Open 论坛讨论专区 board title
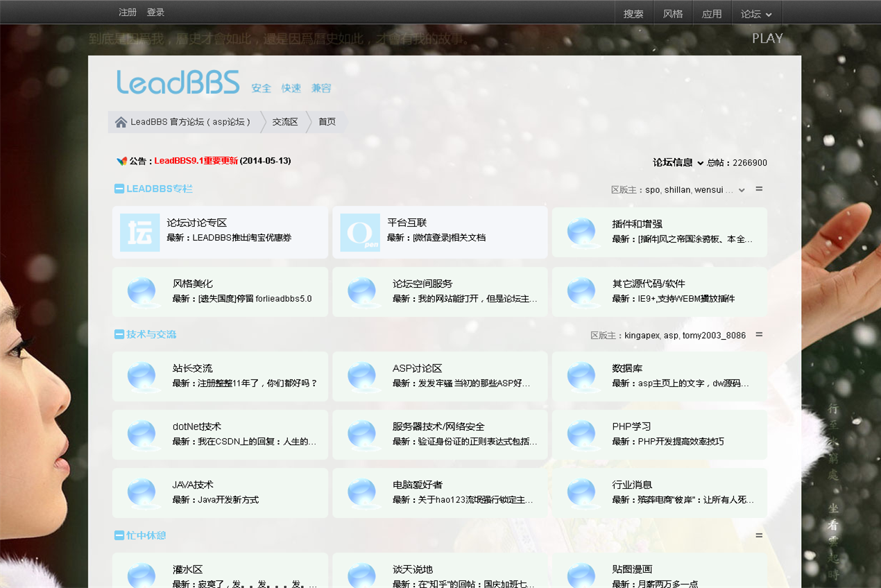 tap(196, 223)
